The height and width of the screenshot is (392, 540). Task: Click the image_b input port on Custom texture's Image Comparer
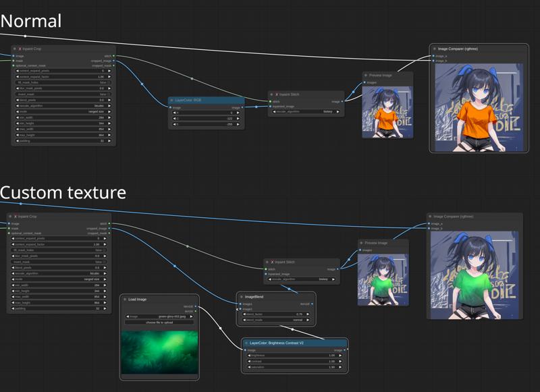(429, 228)
